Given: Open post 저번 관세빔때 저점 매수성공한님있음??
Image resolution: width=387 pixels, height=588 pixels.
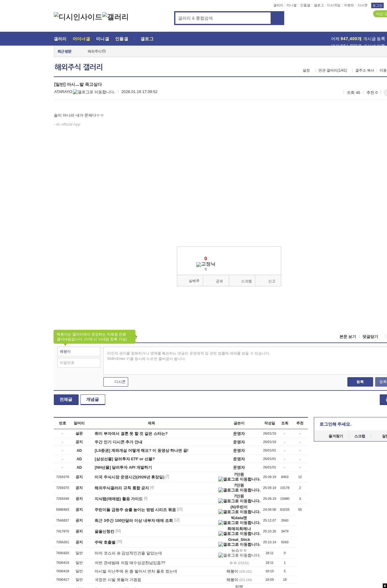Looking at the screenshot, I should (x=130, y=563).
